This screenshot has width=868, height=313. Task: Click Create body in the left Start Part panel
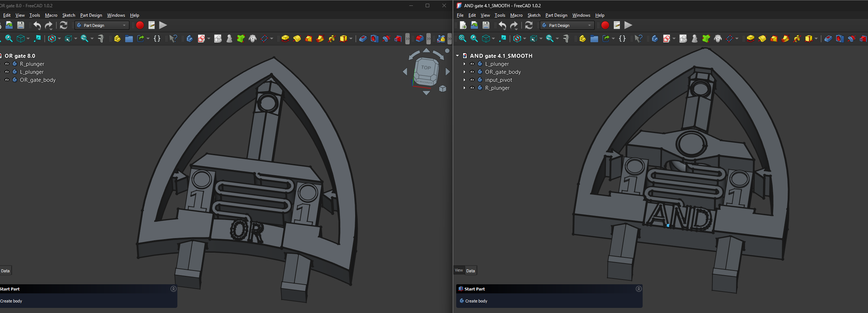pyautogui.click(x=11, y=301)
